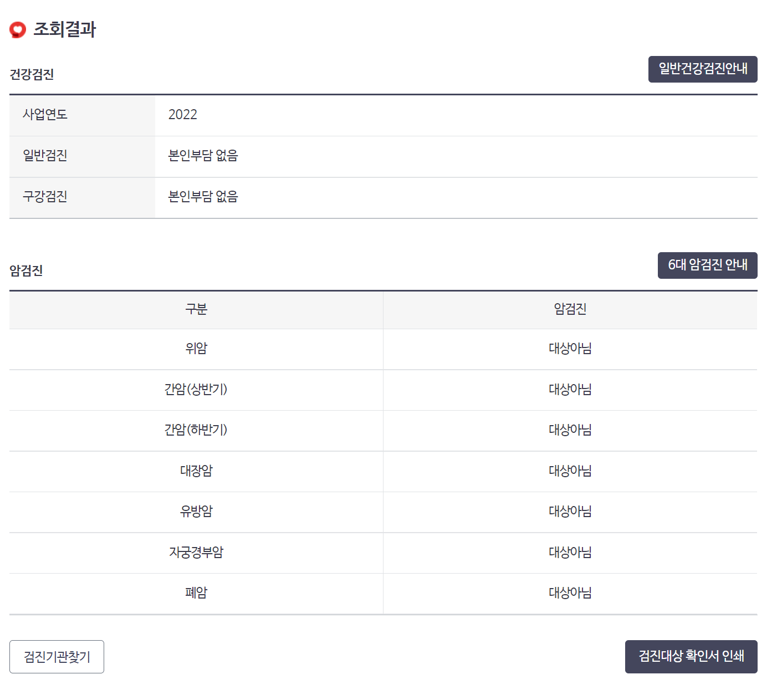The height and width of the screenshot is (700, 777).
Task: Click the 암검진 section title
Action: pyautogui.click(x=26, y=270)
